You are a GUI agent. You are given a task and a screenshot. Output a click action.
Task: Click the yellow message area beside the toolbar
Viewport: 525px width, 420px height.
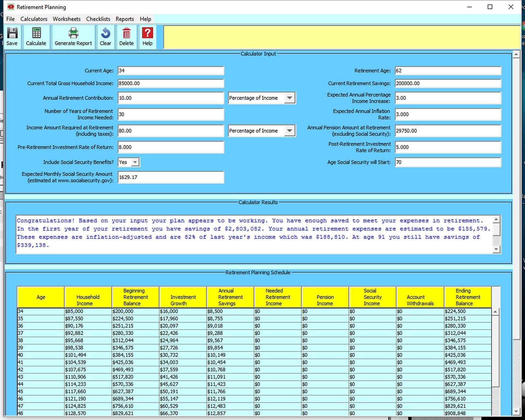tap(342, 37)
